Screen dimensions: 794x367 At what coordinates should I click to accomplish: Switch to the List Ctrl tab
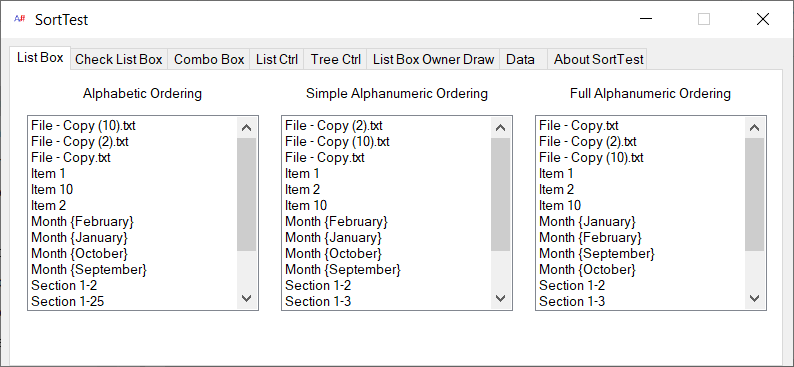click(277, 59)
